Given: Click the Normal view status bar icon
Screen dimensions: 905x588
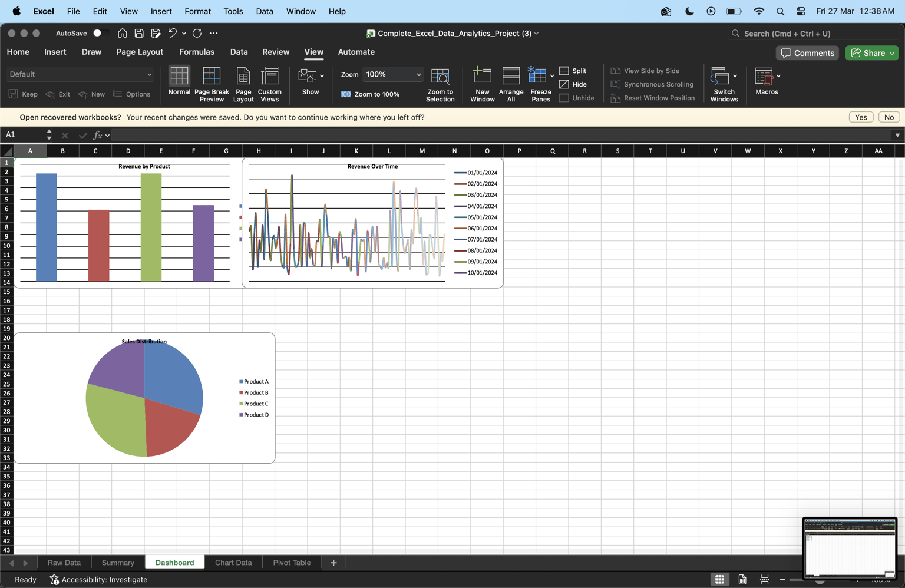Looking at the screenshot, I should (x=719, y=580).
